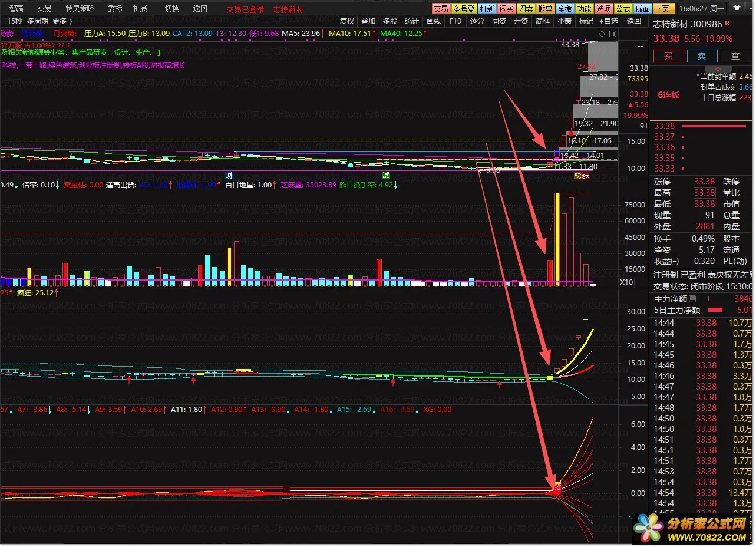Click the 统计 statistics toolbar item
This screenshot has height=547, width=756.
click(412, 21)
